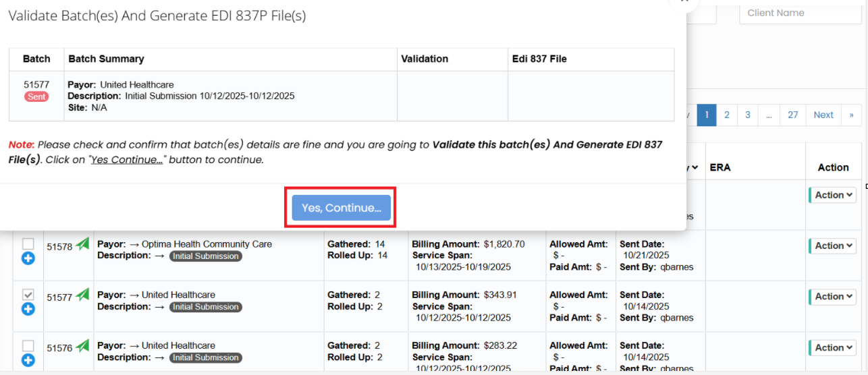
Task: Open the Action dropdown for batch 51577
Action: [x=833, y=297]
